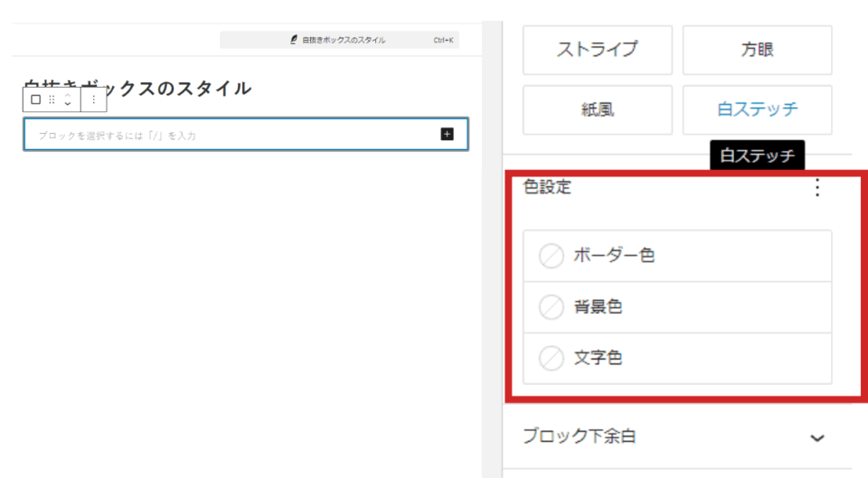The height and width of the screenshot is (488, 868).
Task: Choose the 白ステッチ box style
Action: (757, 109)
